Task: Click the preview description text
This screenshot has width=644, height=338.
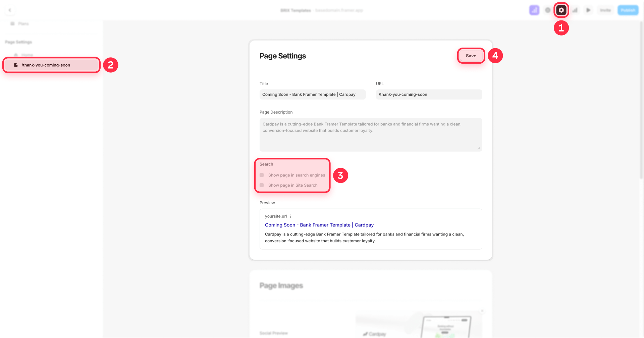Action: click(x=364, y=238)
